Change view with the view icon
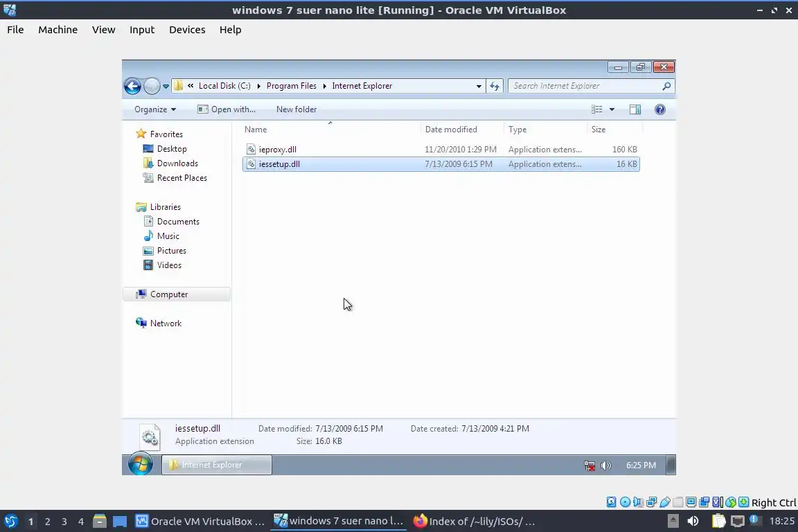798x532 pixels. (x=597, y=109)
